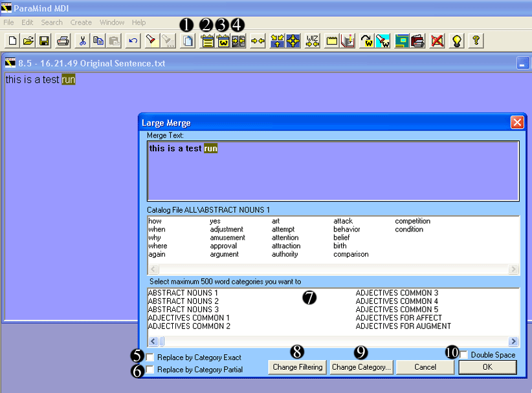This screenshot has height=393, width=532.
Task: Click the red X crossed-out icon
Action: coord(437,41)
